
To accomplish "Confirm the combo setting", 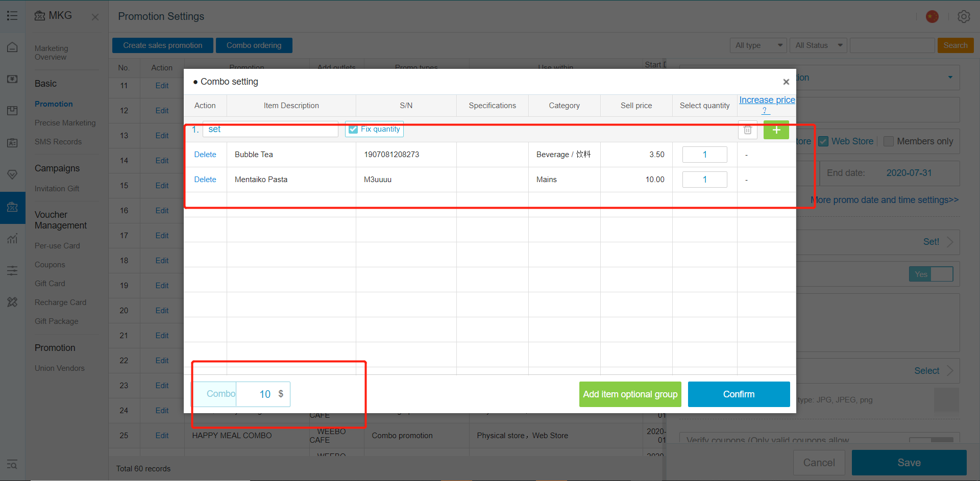I will pyautogui.click(x=739, y=394).
